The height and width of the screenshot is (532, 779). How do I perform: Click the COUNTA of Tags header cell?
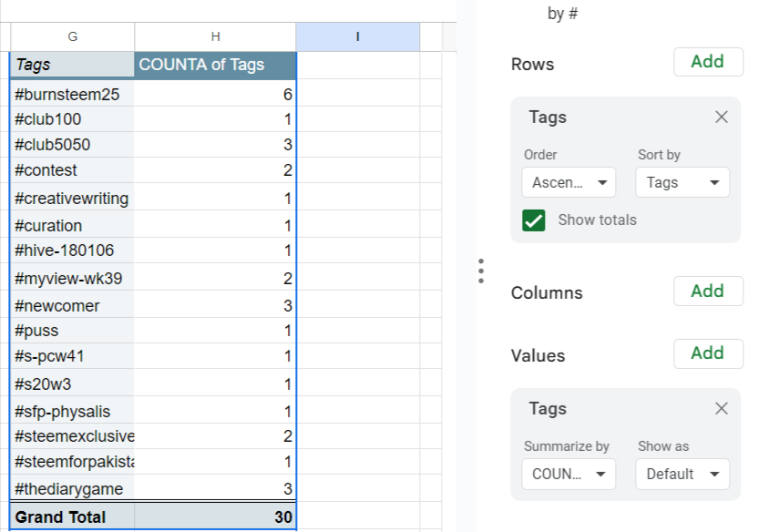[x=215, y=65]
